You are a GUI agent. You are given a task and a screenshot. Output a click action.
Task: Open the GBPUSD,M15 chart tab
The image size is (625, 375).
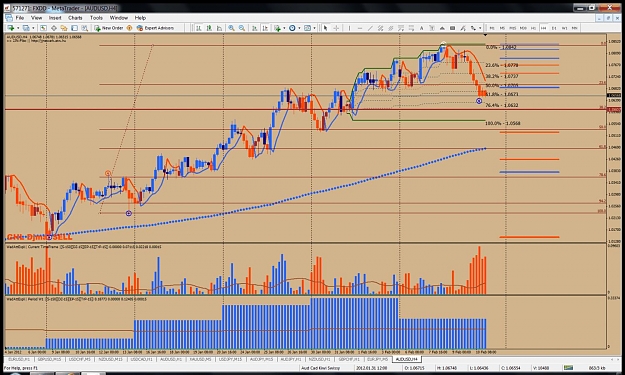click(x=49, y=359)
